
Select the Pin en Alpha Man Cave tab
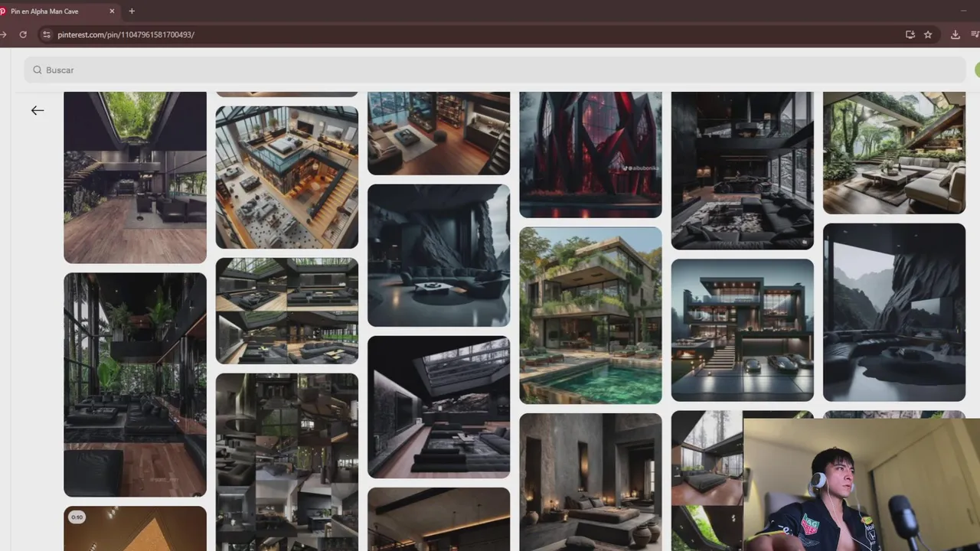point(58,11)
